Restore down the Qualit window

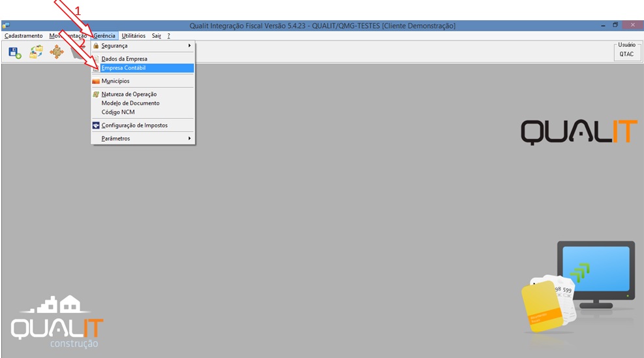pyautogui.click(x=615, y=25)
